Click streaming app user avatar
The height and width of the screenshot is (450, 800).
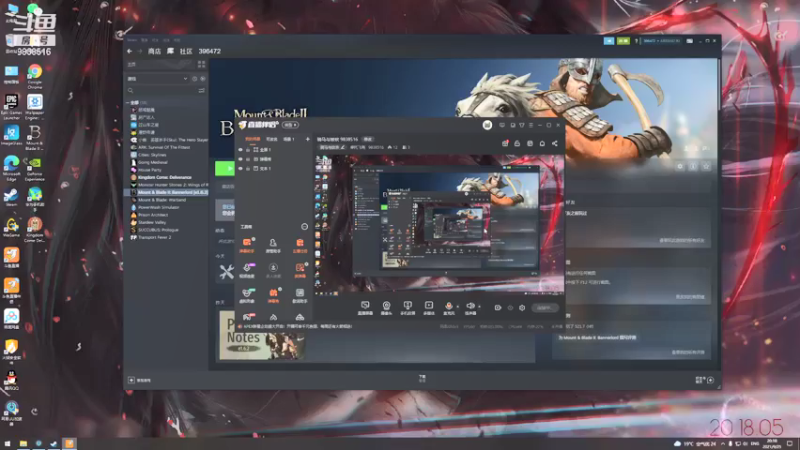coord(487,125)
